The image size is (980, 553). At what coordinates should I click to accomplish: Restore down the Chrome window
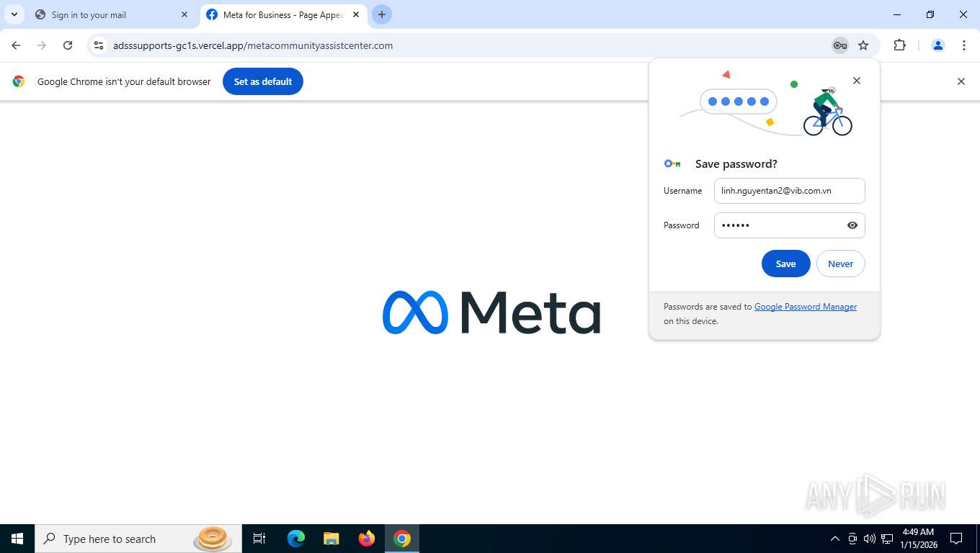coord(930,14)
